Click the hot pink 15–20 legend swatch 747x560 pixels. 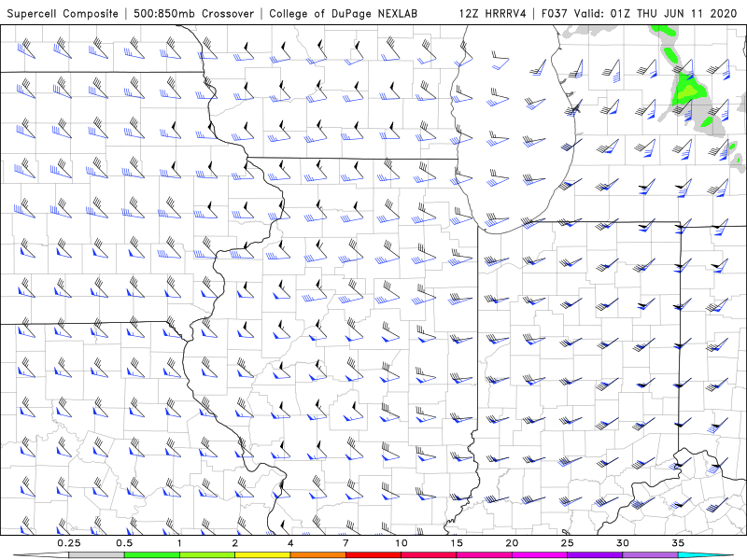click(484, 555)
